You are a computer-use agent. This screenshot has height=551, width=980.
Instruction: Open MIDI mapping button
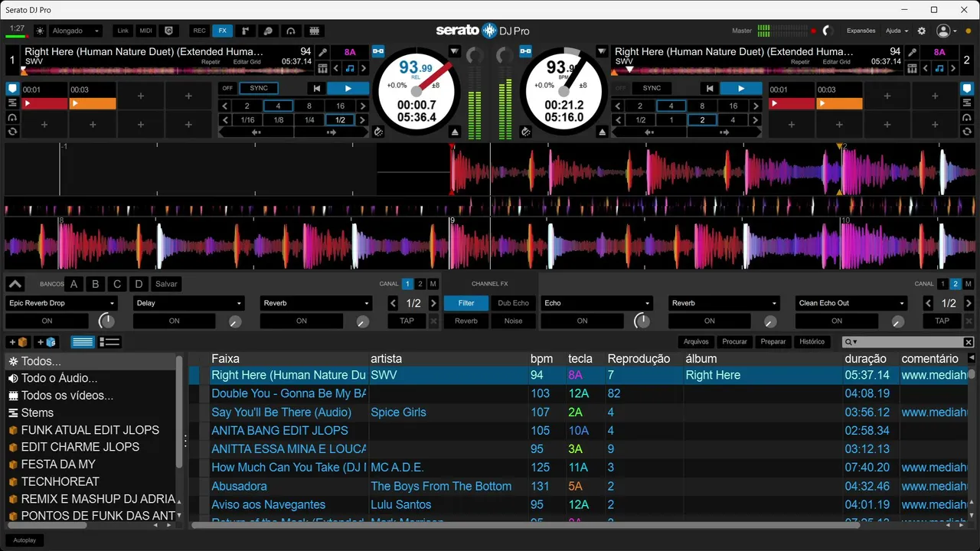pos(146,31)
